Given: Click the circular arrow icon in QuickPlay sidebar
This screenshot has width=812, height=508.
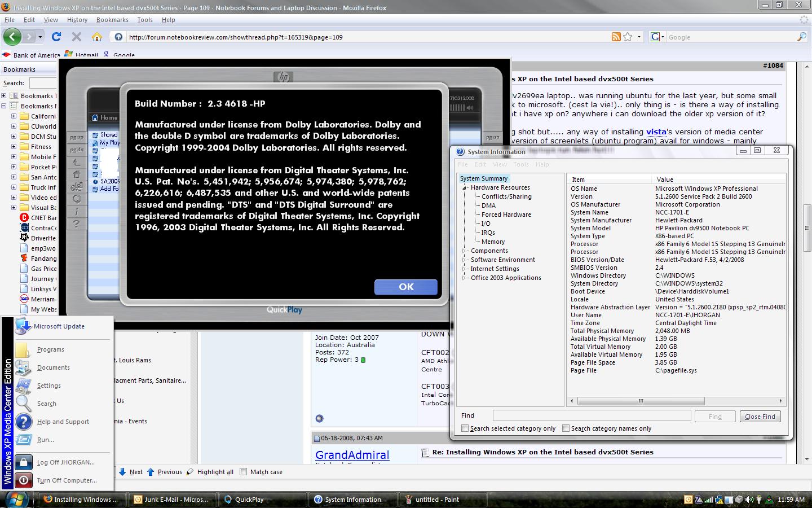Looking at the screenshot, I should [x=77, y=199].
